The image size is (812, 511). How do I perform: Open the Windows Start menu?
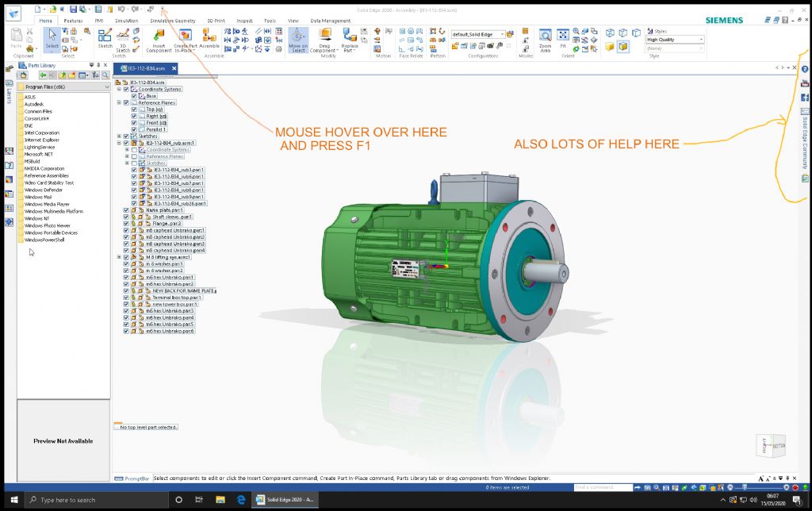14,500
